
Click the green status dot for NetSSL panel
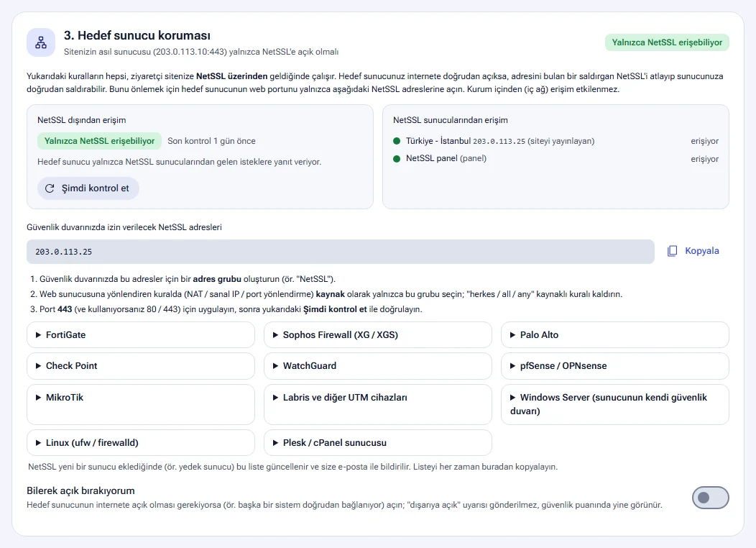[397, 158]
